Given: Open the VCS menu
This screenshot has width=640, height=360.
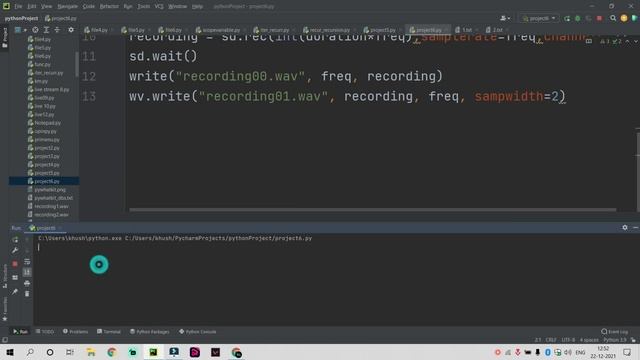Looking at the screenshot, I should click(x=159, y=7).
